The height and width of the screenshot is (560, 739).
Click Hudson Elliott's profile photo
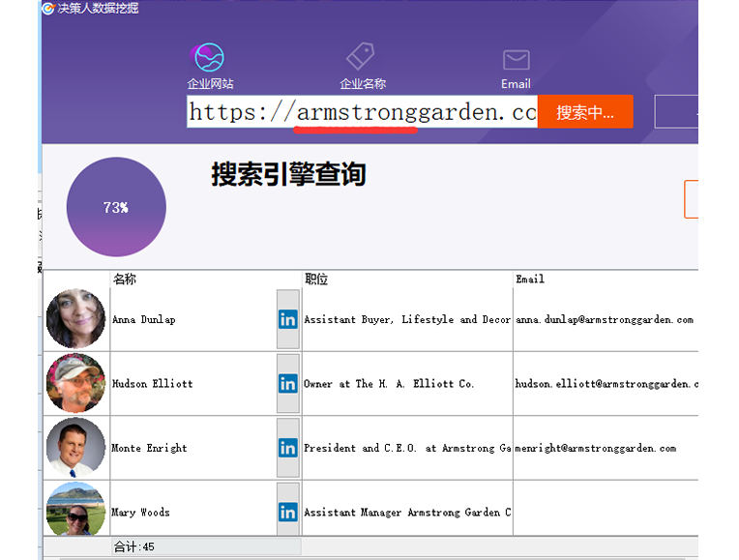tap(75, 383)
